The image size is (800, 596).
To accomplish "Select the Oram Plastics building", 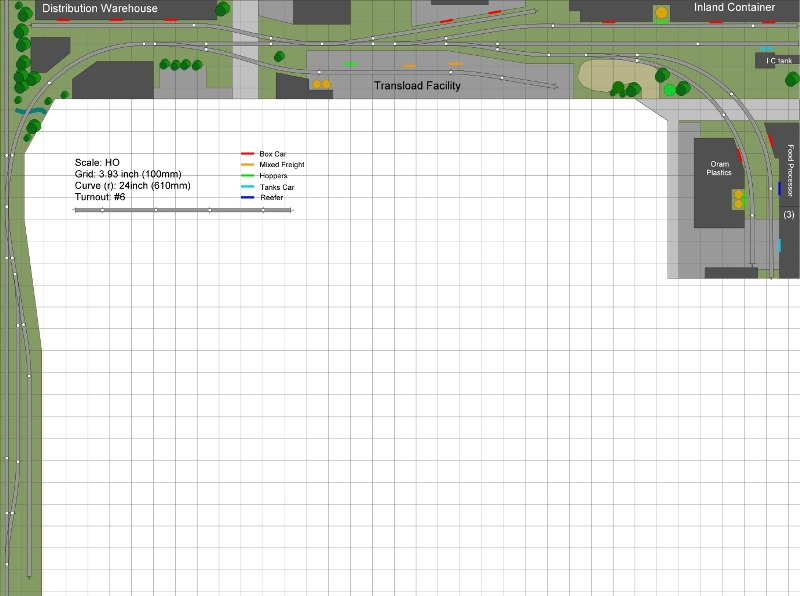I will (719, 180).
